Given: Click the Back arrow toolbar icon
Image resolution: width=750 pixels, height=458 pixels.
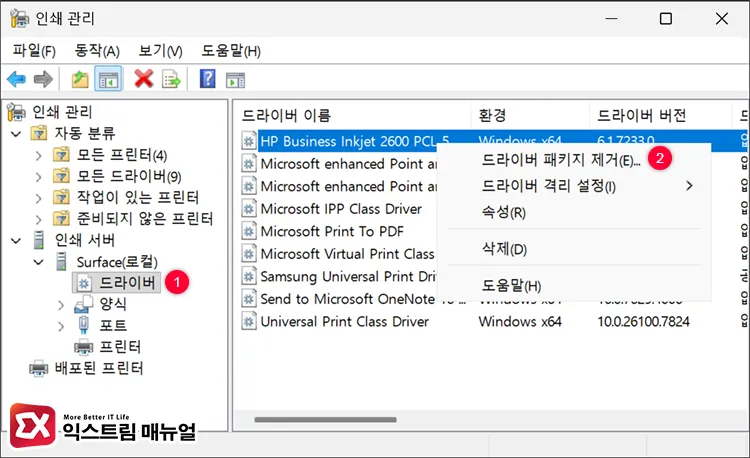Looking at the screenshot, I should click(x=16, y=79).
